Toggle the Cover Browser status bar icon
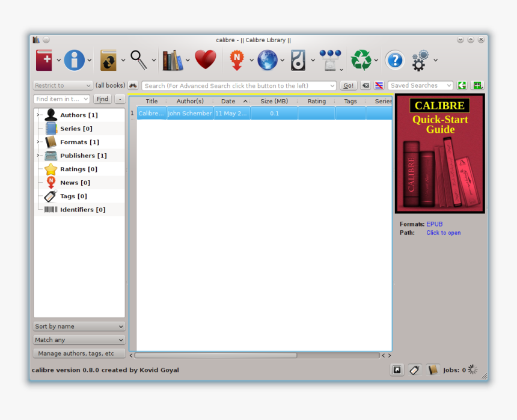This screenshot has height=420, width=517. 397,370
